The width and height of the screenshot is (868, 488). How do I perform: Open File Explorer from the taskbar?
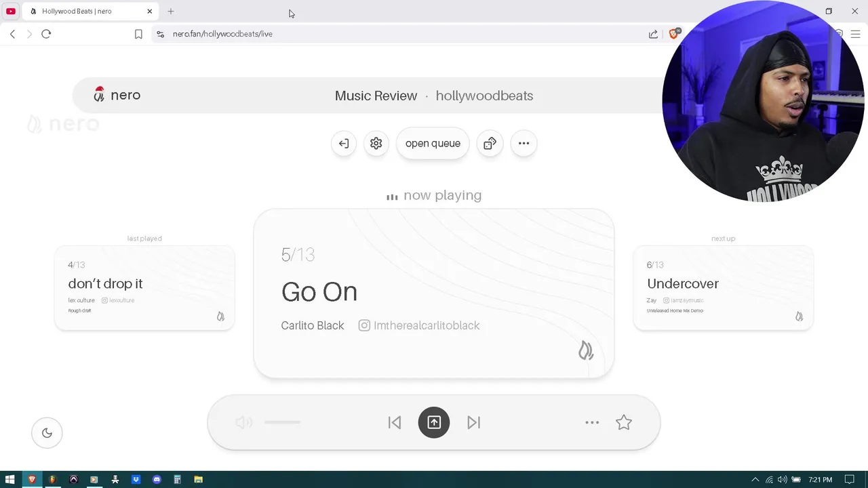[198, 480]
